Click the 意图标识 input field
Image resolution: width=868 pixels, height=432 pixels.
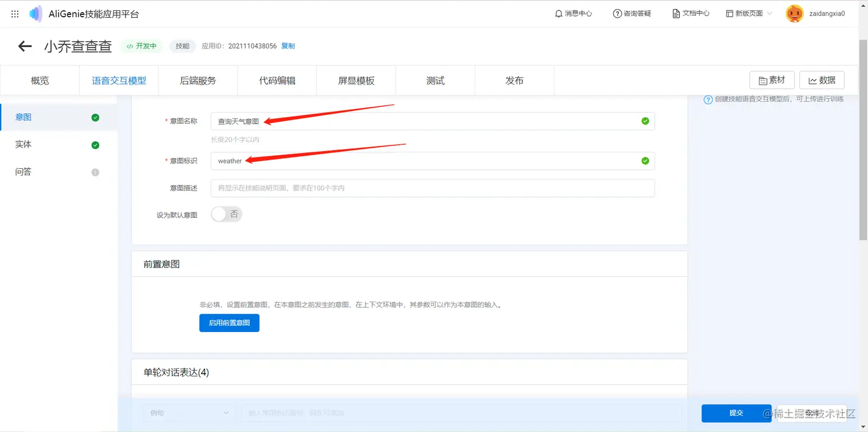click(433, 161)
